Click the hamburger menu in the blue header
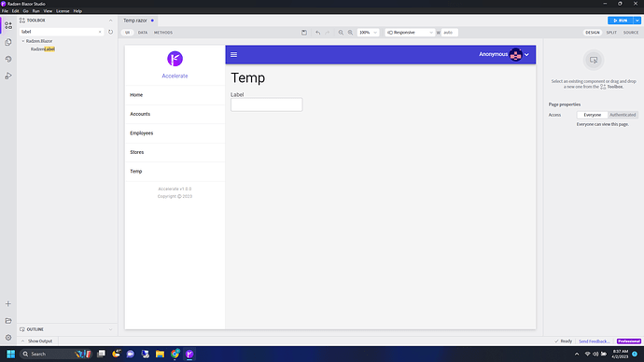 233,55
